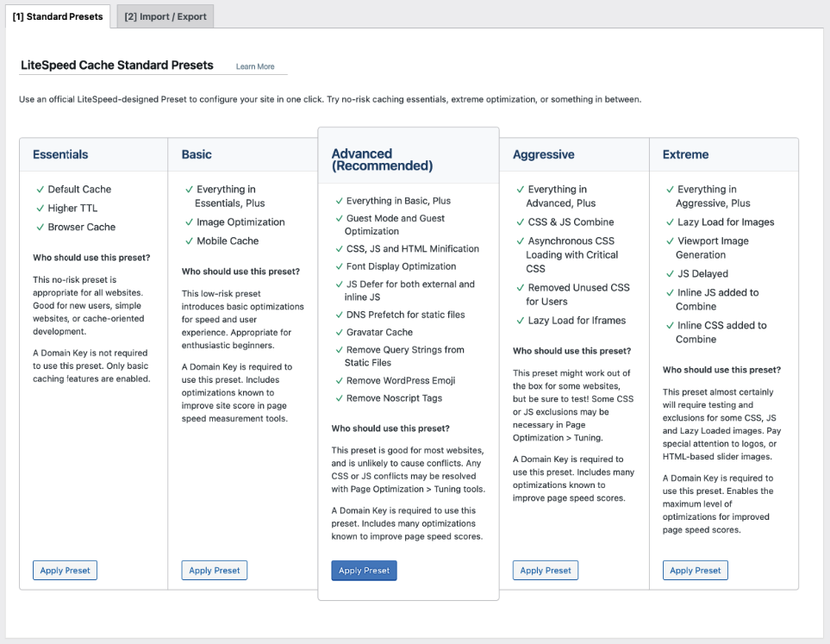Click Remove Query Strings from Static Files
Image resolution: width=830 pixels, height=644 pixels.
[404, 356]
